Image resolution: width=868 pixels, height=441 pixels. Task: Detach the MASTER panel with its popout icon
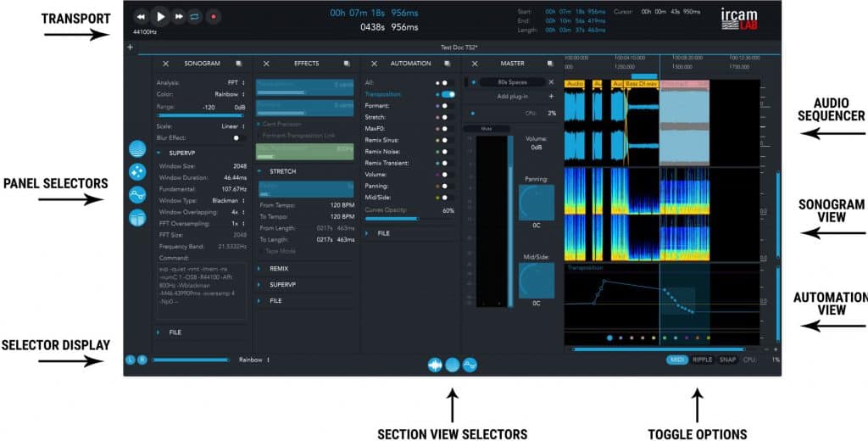[549, 64]
